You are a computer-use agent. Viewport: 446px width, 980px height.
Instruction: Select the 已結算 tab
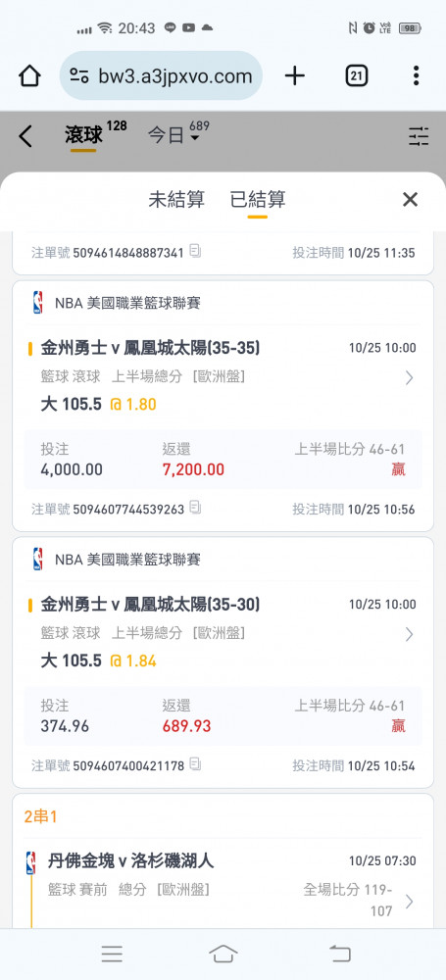pos(258,199)
